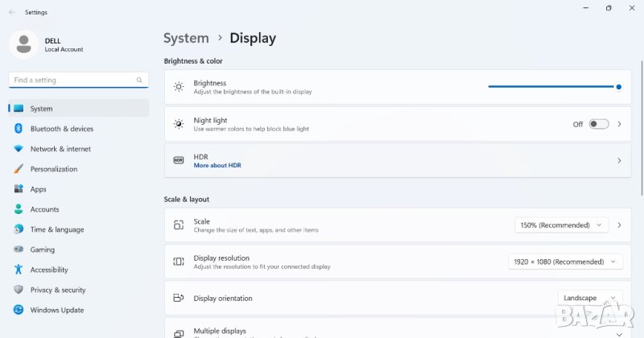The image size is (644, 338).
Task: Open Night light settings via chevron
Action: 619,124
